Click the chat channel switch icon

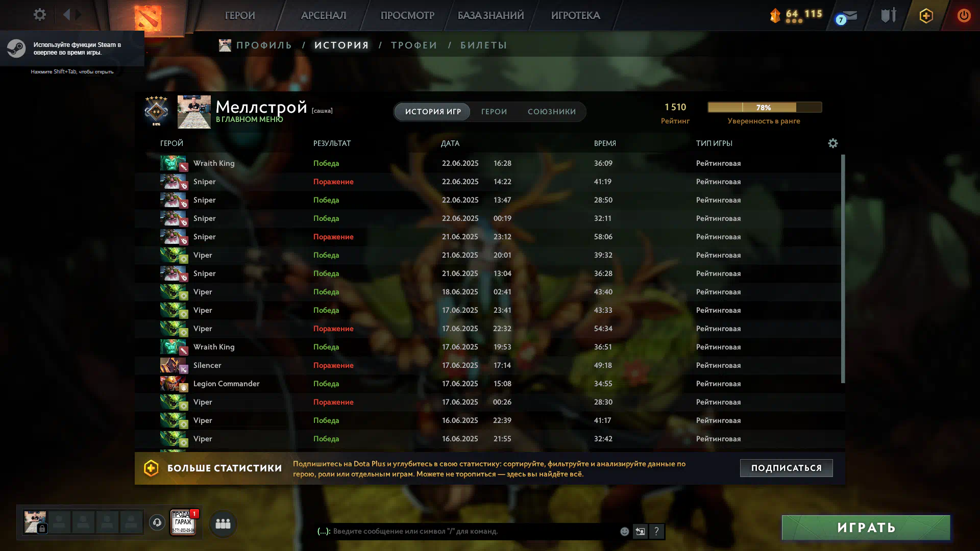coord(640,532)
